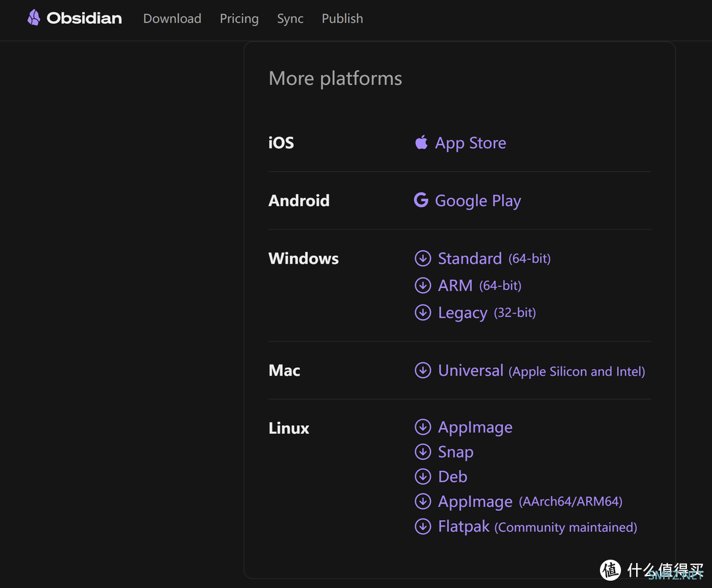Image resolution: width=712 pixels, height=588 pixels.
Task: Click the 'Android' platform label
Action: click(x=299, y=200)
